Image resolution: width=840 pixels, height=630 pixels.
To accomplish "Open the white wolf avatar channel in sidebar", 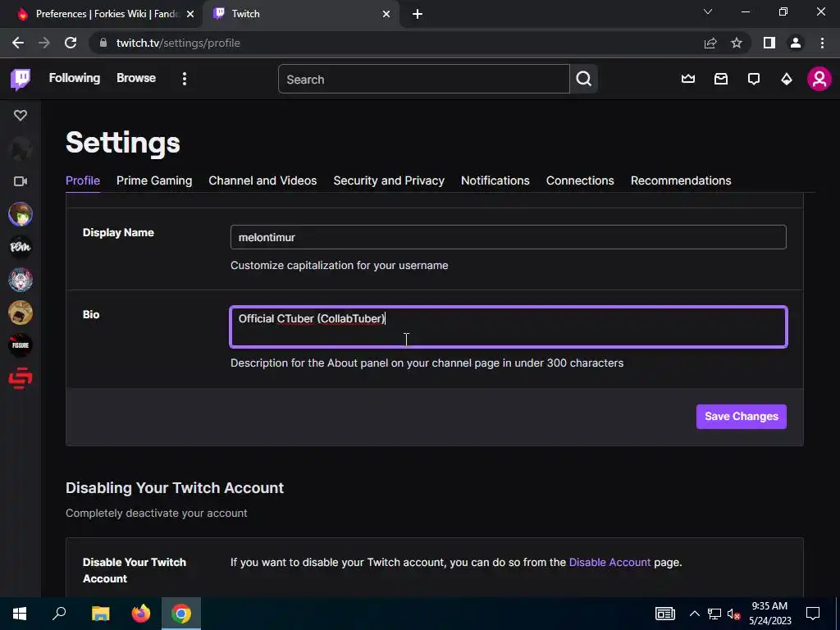I will tap(21, 280).
